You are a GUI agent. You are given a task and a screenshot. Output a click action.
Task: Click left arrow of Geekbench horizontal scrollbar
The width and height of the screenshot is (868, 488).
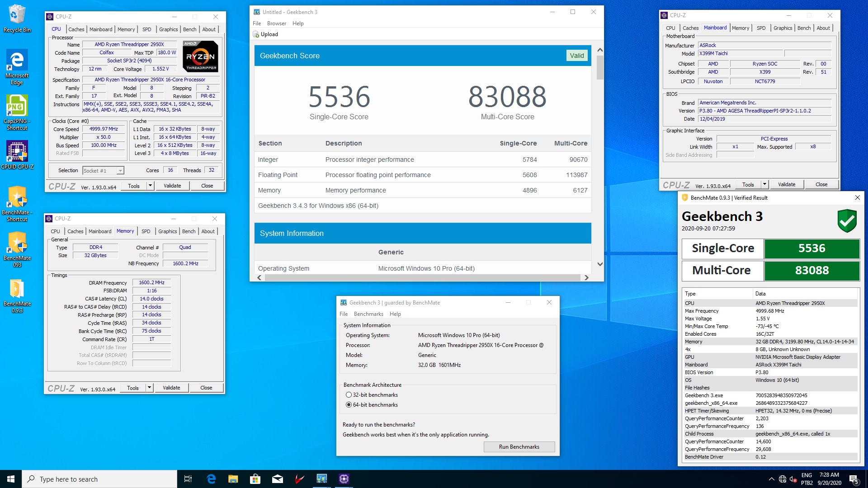coord(259,278)
